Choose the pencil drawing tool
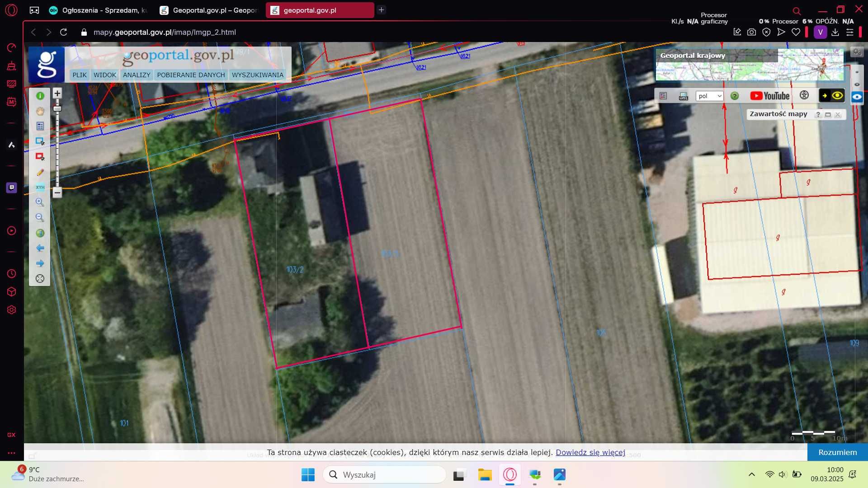This screenshot has width=868, height=488. pyautogui.click(x=40, y=172)
